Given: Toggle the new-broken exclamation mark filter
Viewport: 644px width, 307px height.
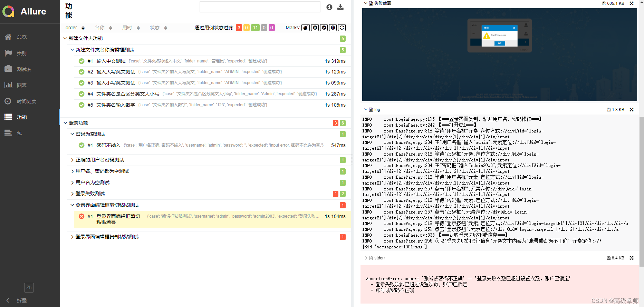Looking at the screenshot, I should point(333,28).
